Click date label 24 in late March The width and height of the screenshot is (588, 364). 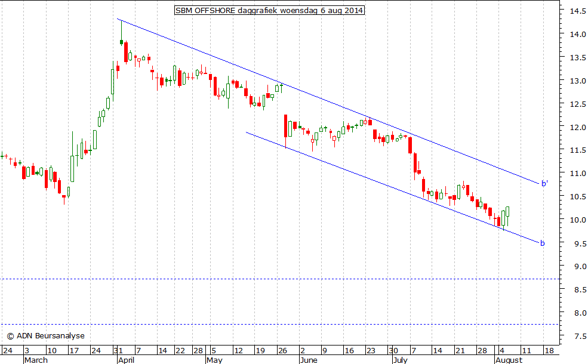[96, 350]
